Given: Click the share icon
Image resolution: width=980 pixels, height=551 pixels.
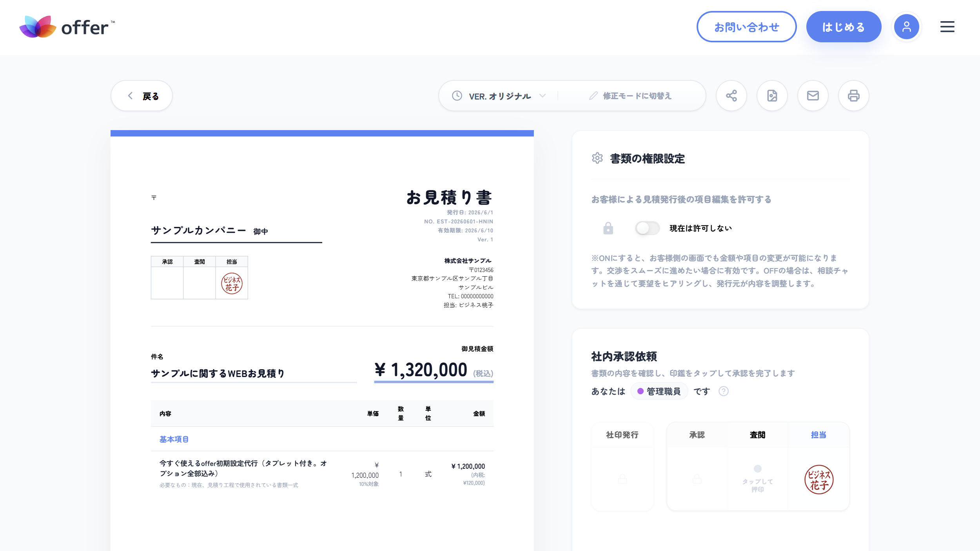Looking at the screenshot, I should pos(731,96).
